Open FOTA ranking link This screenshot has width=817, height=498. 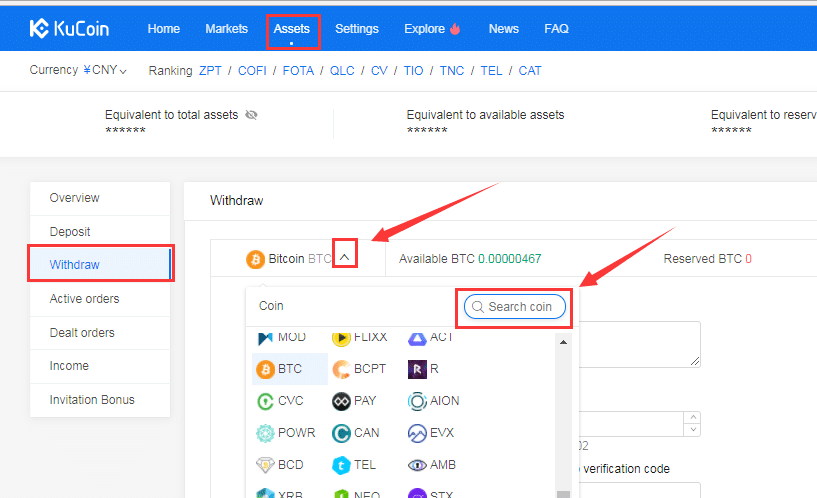298,71
